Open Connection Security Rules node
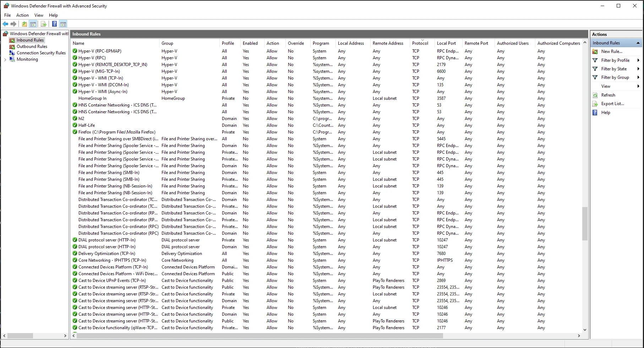This screenshot has width=644, height=348. 41,53
